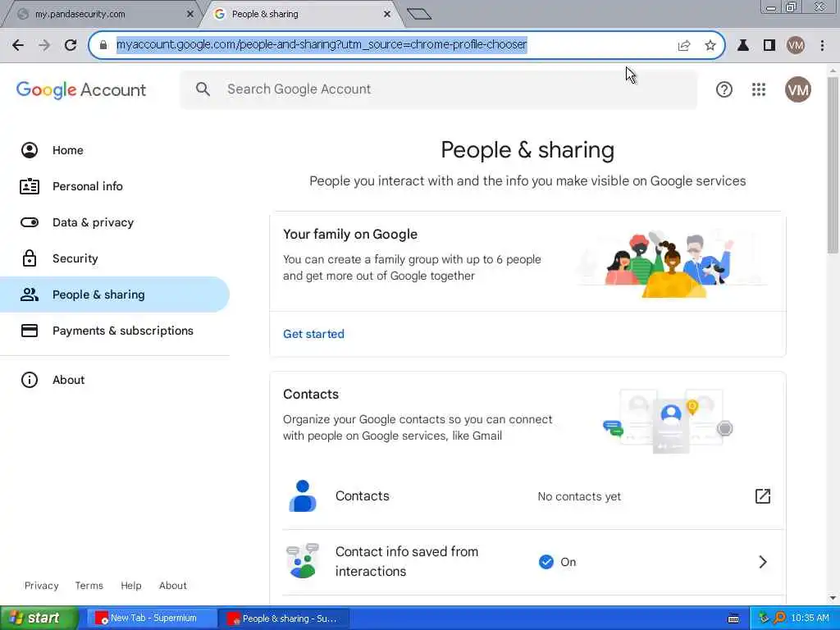
Task: Click the Contacts row label
Action: [362, 496]
